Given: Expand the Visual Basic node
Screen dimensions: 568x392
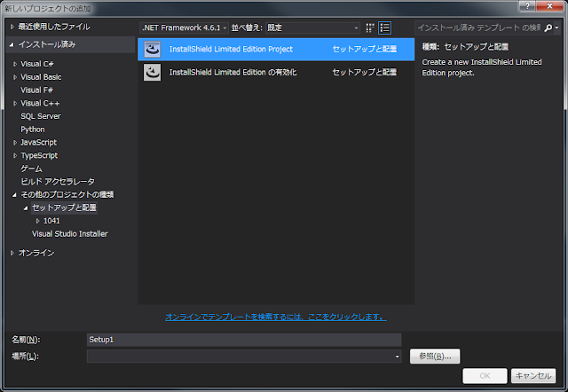Looking at the screenshot, I should pos(15,77).
